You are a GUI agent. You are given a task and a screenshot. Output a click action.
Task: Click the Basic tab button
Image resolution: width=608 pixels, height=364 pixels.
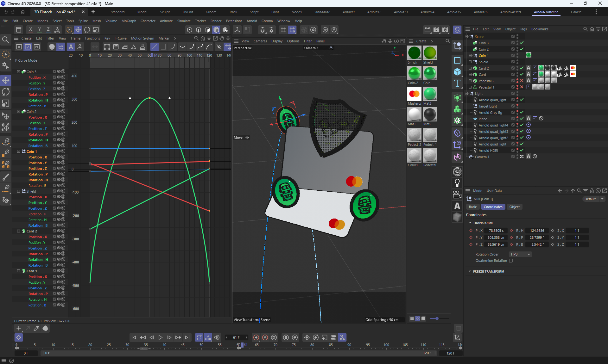(472, 207)
